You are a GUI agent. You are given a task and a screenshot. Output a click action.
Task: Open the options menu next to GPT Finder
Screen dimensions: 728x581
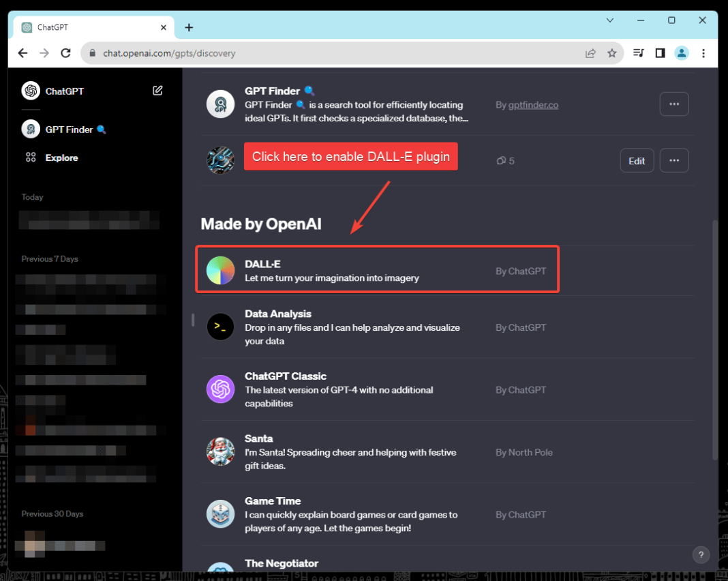coord(674,104)
